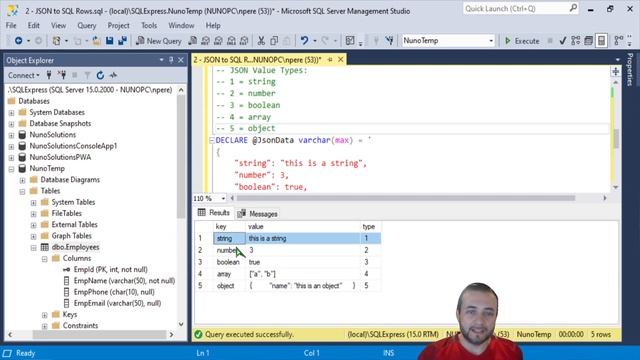Click the Disconnect plug icon

pyautogui.click(x=62, y=75)
